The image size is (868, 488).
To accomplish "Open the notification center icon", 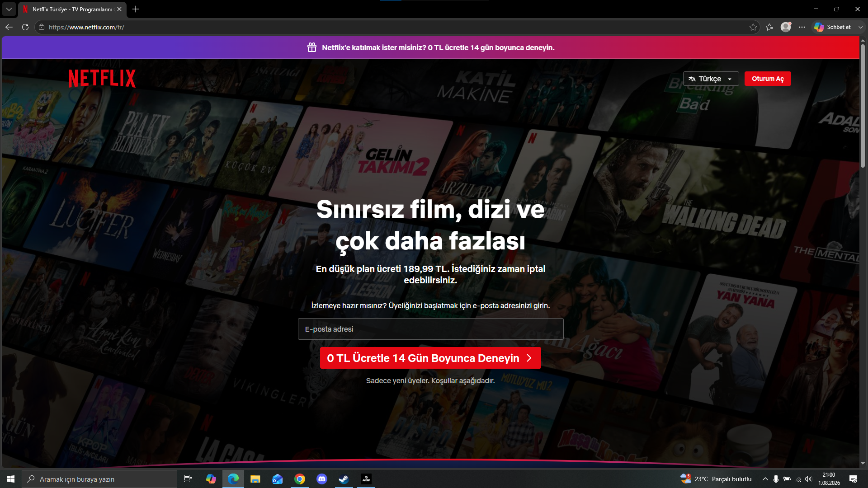I will tap(853, 479).
